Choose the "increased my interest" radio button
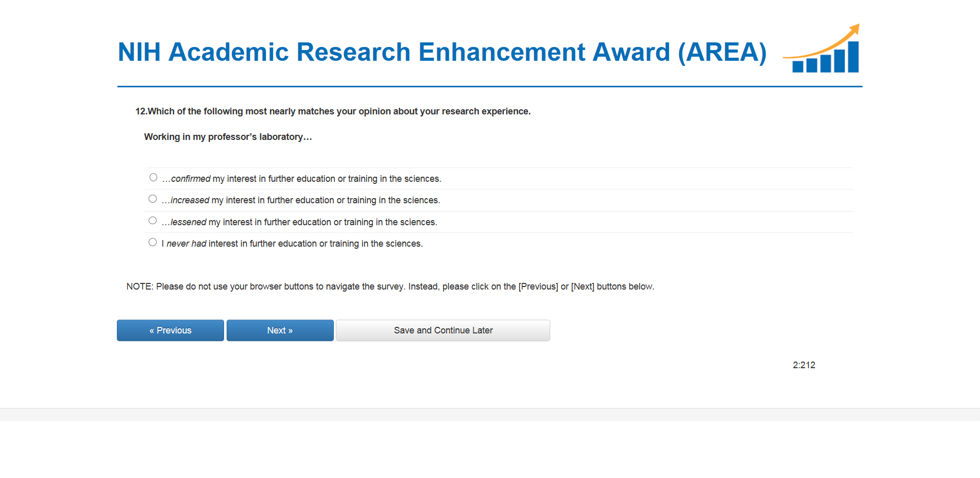The width and height of the screenshot is (980, 478). 153,199
